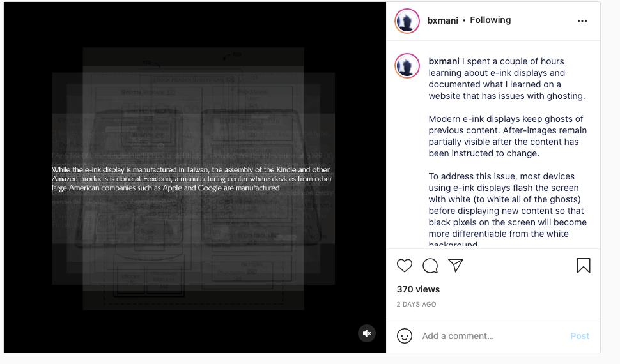Open bxmani username link in header
The image size is (620, 364).
(442, 20)
